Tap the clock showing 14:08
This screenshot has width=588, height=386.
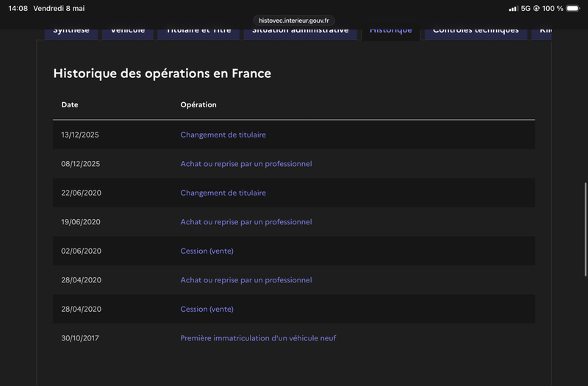[x=18, y=8]
